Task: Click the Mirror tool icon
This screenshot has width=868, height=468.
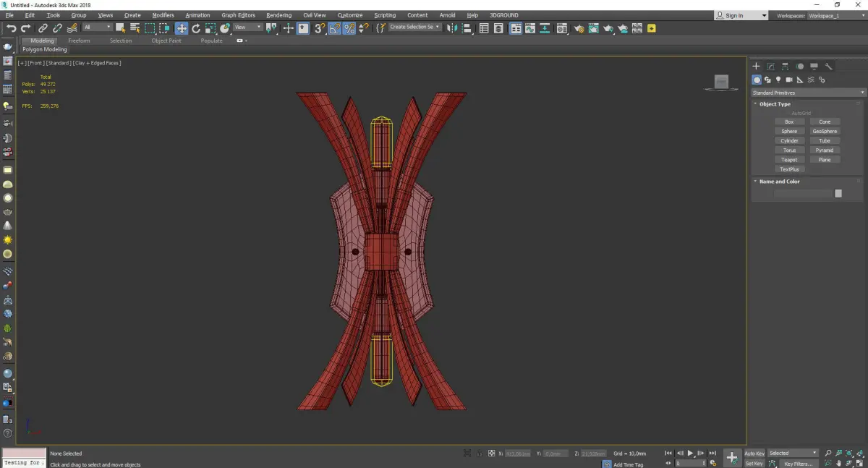Action: click(x=452, y=28)
